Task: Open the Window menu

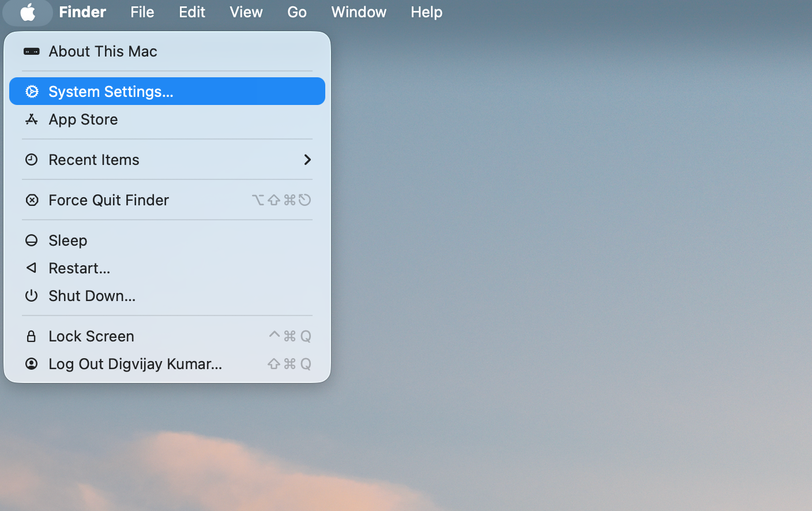Action: pyautogui.click(x=358, y=12)
